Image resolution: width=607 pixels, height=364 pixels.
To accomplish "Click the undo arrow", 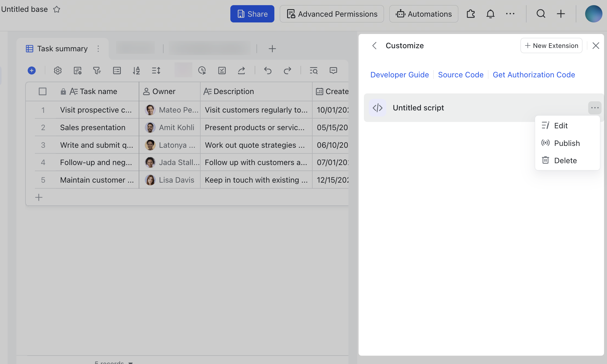I will tap(268, 71).
